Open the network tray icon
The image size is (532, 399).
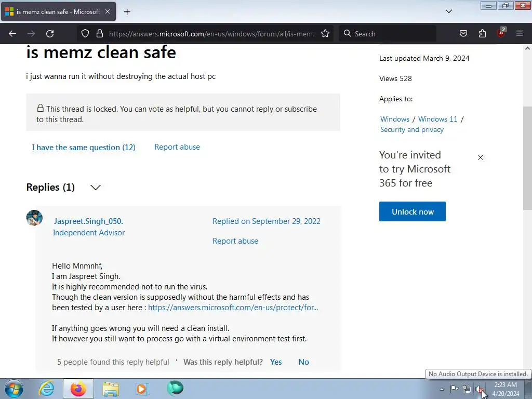[467, 389]
